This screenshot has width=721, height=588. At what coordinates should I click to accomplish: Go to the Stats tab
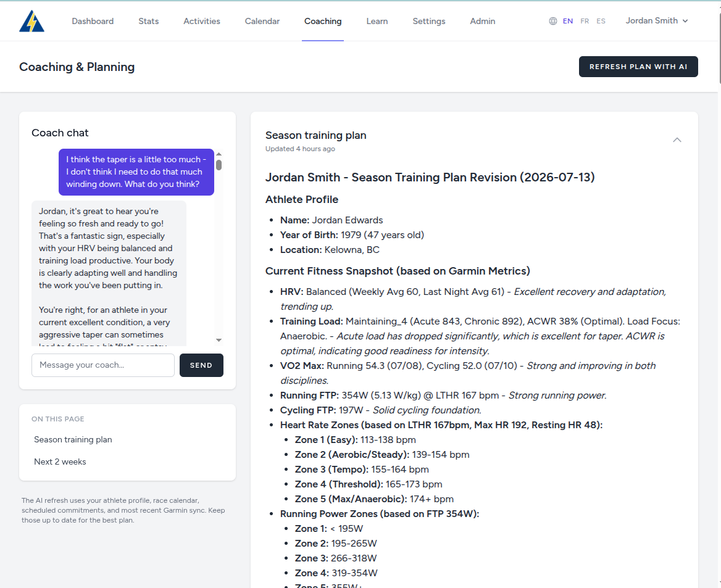pos(149,21)
